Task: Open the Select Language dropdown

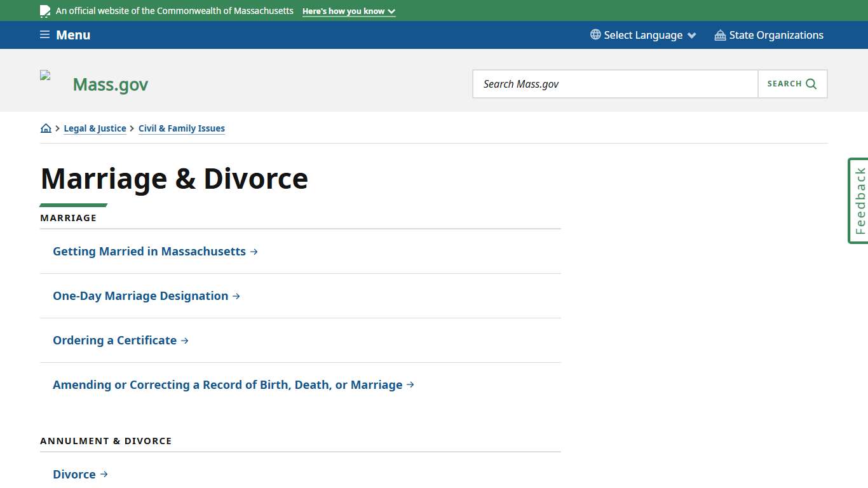Action: (x=642, y=35)
